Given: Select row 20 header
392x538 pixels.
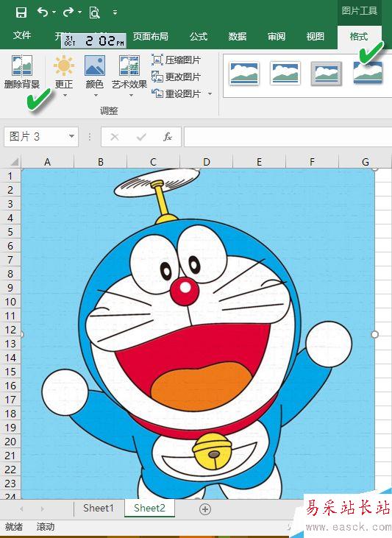Looking at the screenshot, I should 10,442.
